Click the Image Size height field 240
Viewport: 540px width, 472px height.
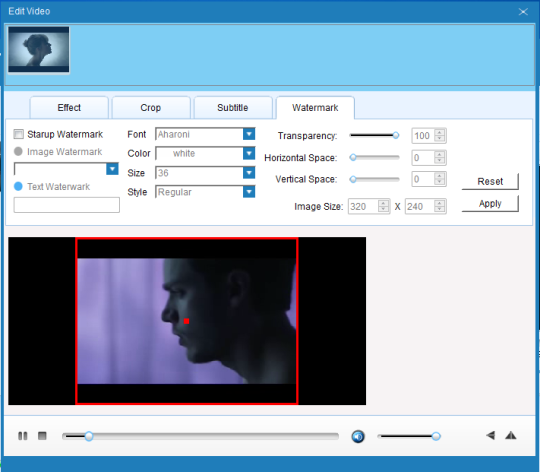420,207
